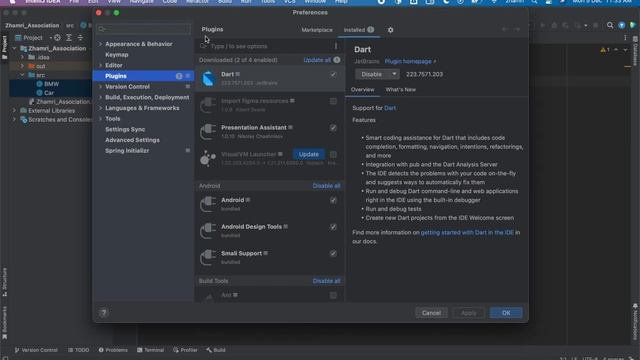The height and width of the screenshot is (360, 640).
Task: Click the Android plugin icon
Action: pyautogui.click(x=208, y=204)
